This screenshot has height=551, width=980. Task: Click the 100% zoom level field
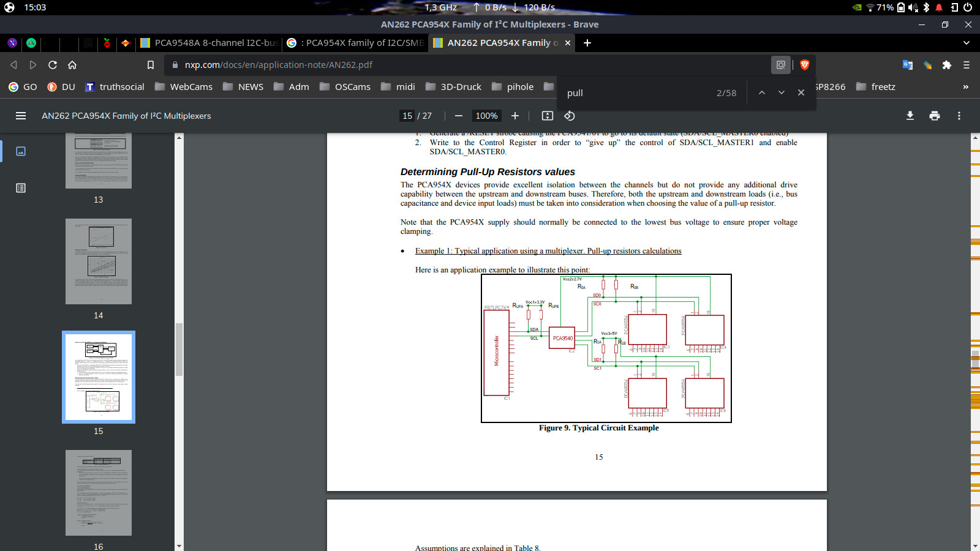pyautogui.click(x=487, y=116)
